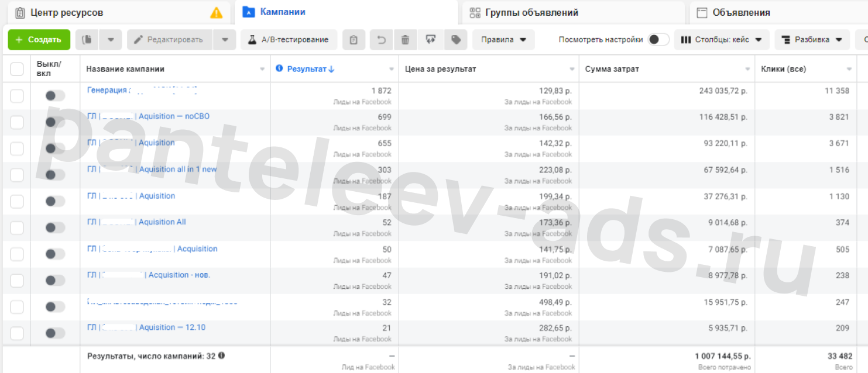The height and width of the screenshot is (373, 868).
Task: Click the price per result 498,49 р.
Action: [555, 302]
